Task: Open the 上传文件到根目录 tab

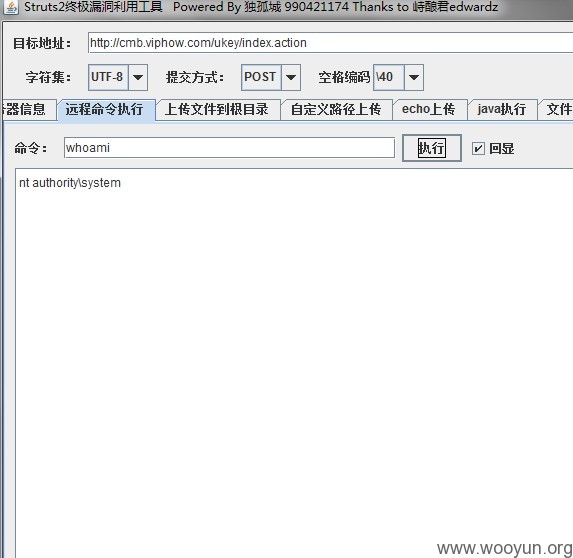Action: point(218,109)
